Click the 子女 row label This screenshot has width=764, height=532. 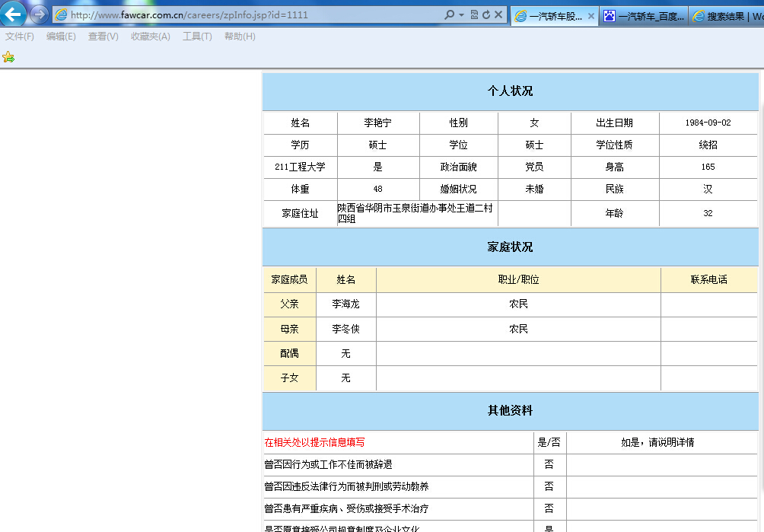(289, 378)
